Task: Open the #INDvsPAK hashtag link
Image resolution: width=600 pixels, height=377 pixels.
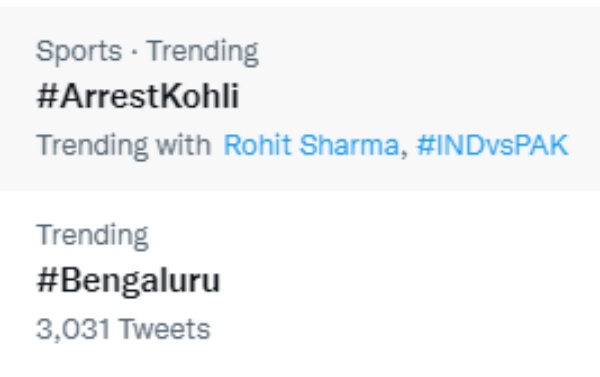Action: [x=492, y=145]
